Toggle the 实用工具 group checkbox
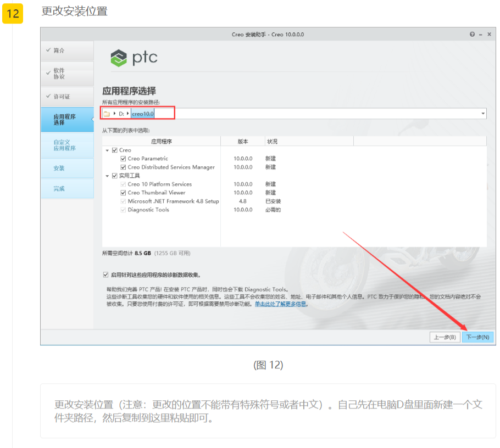Screen dimensions: 500x448 [x=115, y=176]
